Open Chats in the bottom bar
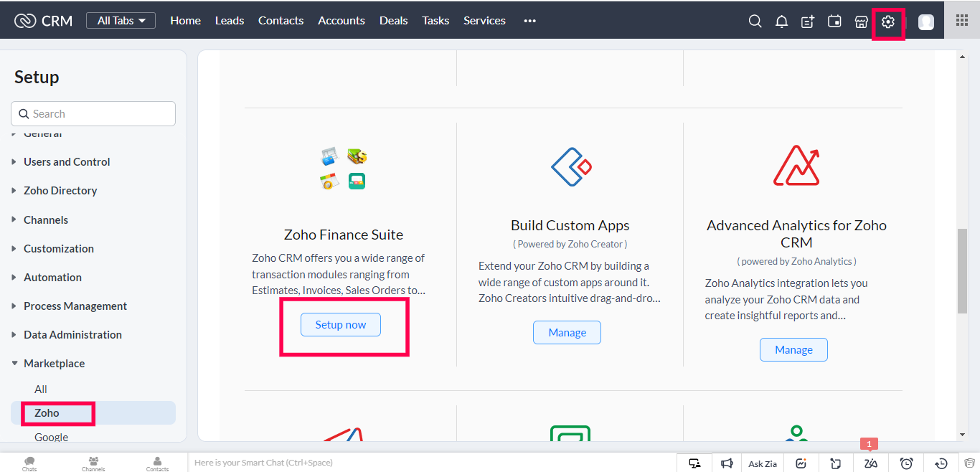The width and height of the screenshot is (980, 472). click(29, 463)
